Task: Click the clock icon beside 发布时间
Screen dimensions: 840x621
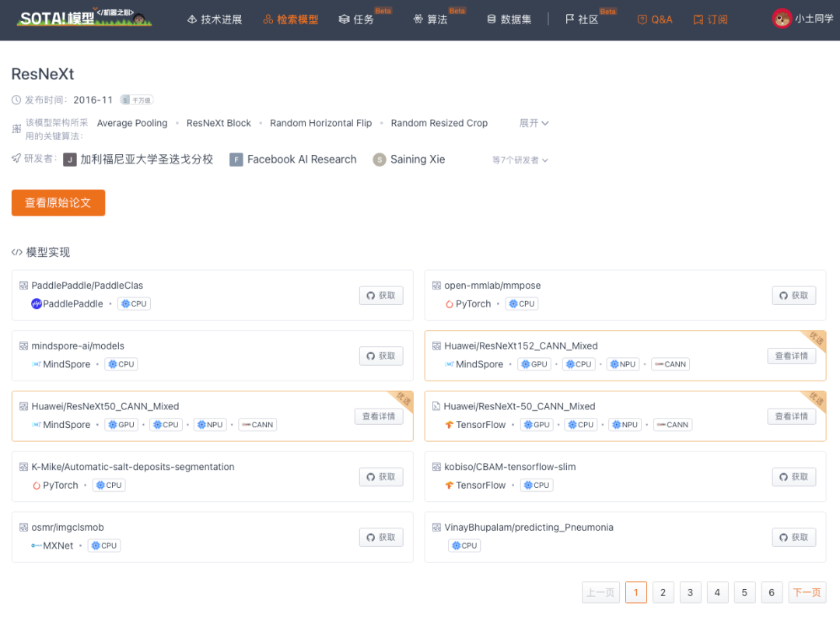Action: click(x=16, y=100)
